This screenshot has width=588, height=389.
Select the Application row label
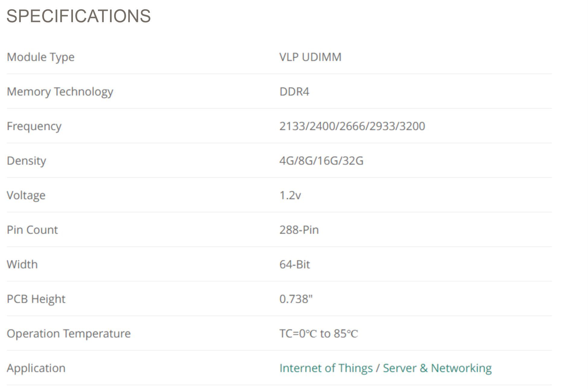coord(36,368)
